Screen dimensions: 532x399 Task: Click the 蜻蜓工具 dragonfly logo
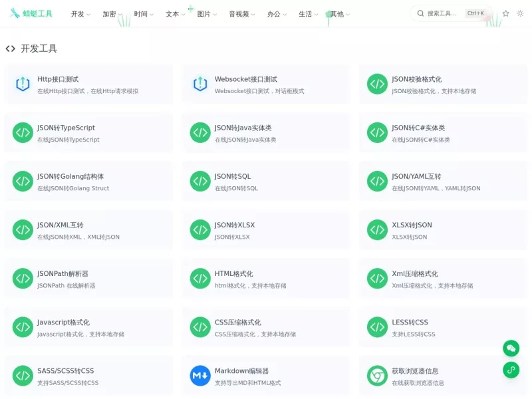pyautogui.click(x=31, y=13)
